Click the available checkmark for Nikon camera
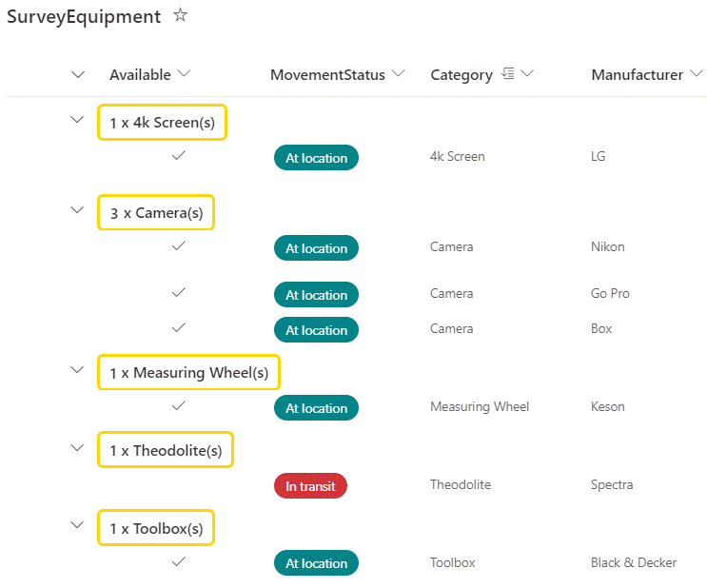Screen dimensions: 707x588 pyautogui.click(x=178, y=245)
